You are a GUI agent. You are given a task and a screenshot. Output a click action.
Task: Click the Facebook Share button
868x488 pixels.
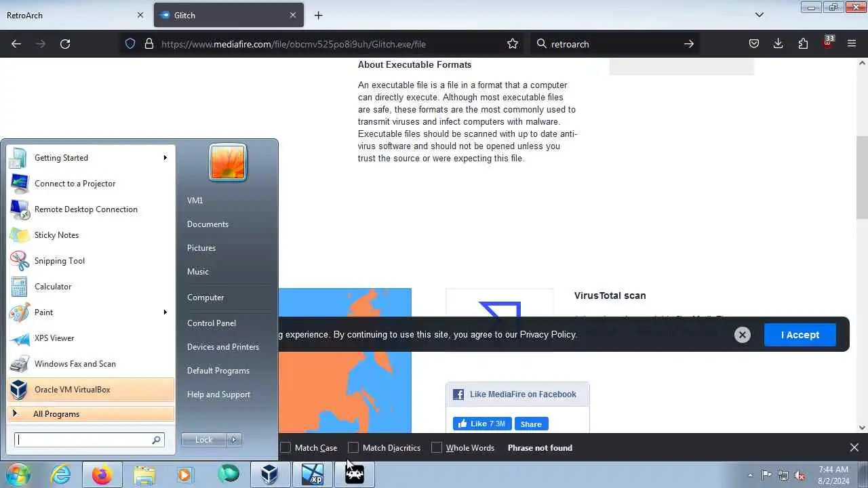(531, 424)
